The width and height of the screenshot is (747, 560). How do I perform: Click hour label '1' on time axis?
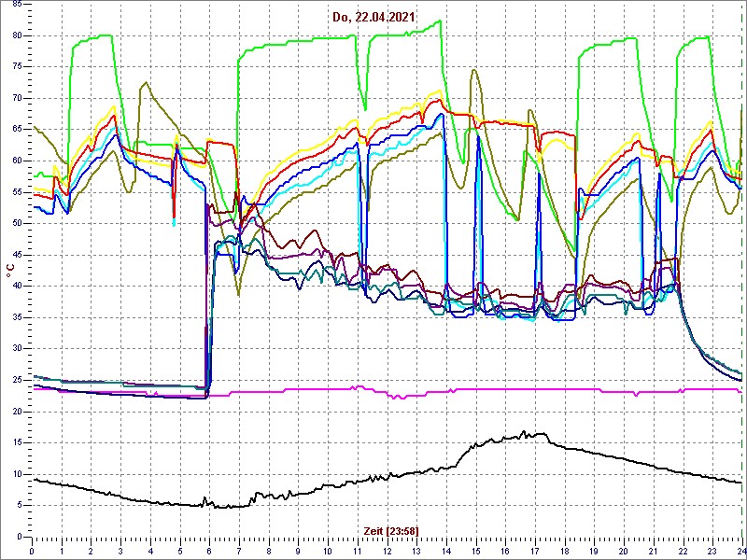click(62, 551)
